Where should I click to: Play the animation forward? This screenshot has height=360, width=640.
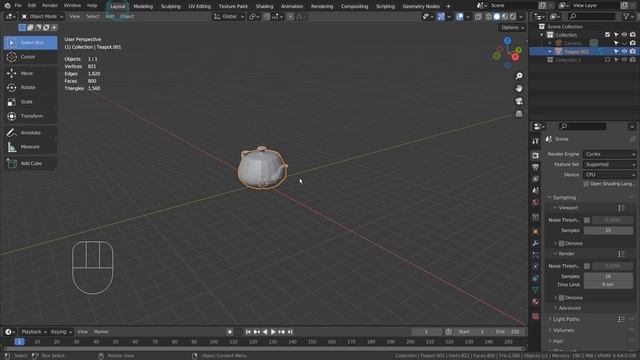pos(273,332)
